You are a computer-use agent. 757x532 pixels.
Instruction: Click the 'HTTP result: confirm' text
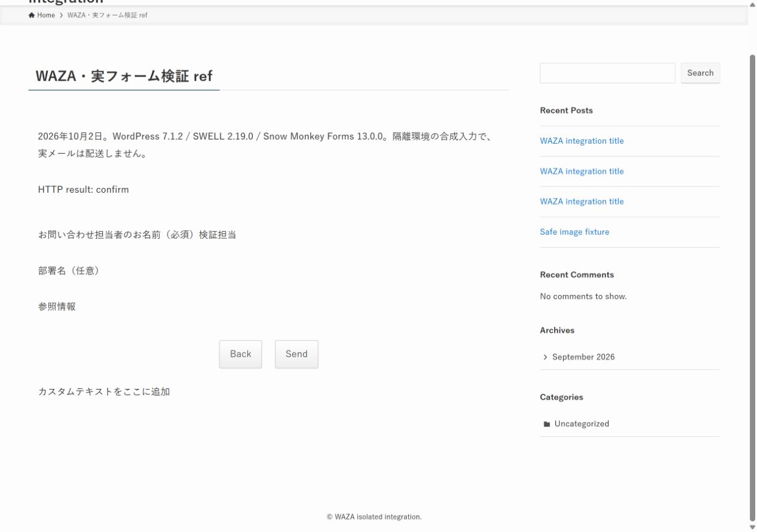pos(83,190)
